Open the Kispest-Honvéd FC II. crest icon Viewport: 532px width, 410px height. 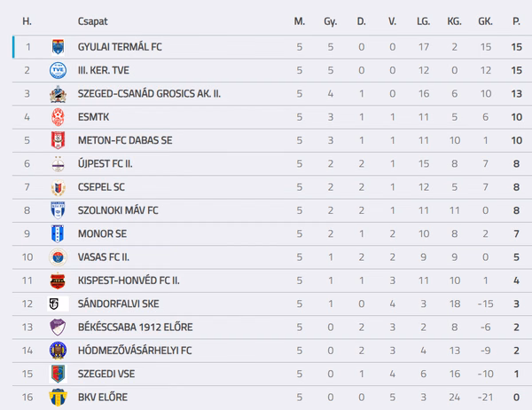click(58, 280)
